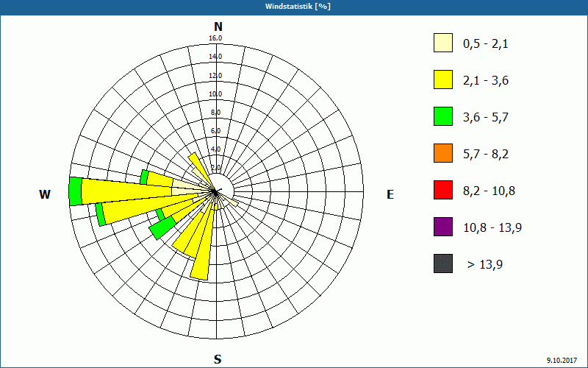Click the purple 10,8 - 13,9 legend swatch
Image resolution: width=588 pixels, height=368 pixels.
pyautogui.click(x=443, y=227)
